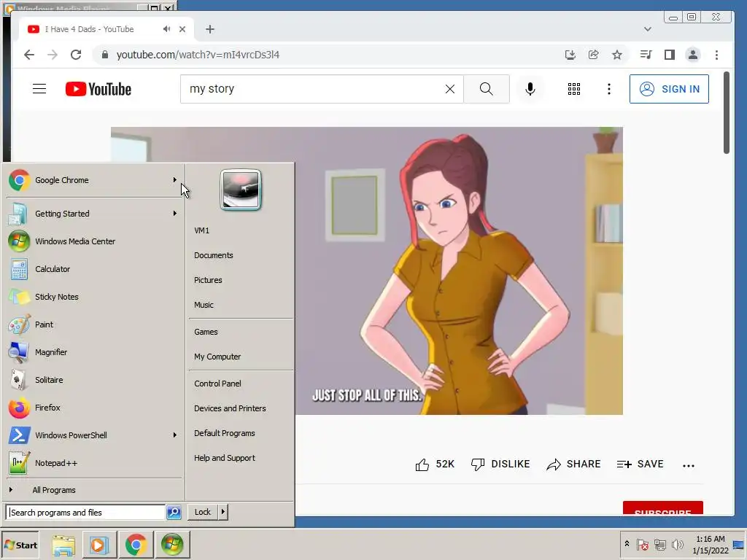Subscribe to the channel
Viewport: 747px width, 560px height.
click(x=662, y=508)
